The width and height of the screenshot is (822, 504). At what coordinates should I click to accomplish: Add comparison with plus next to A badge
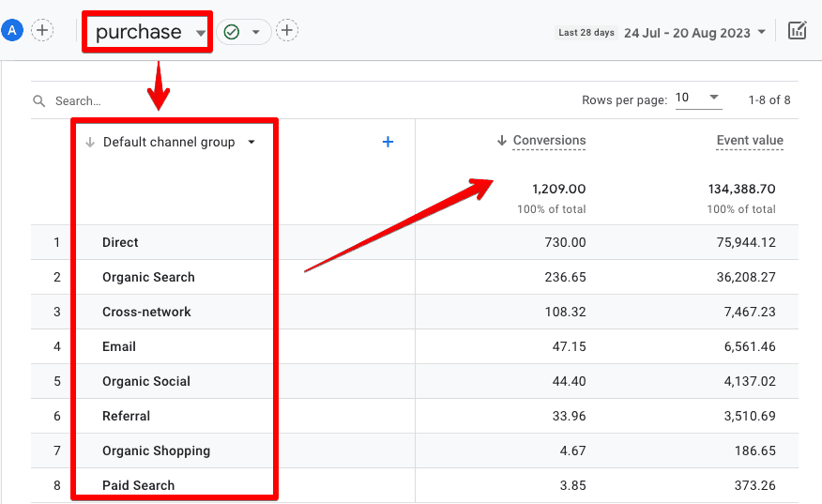(42, 30)
